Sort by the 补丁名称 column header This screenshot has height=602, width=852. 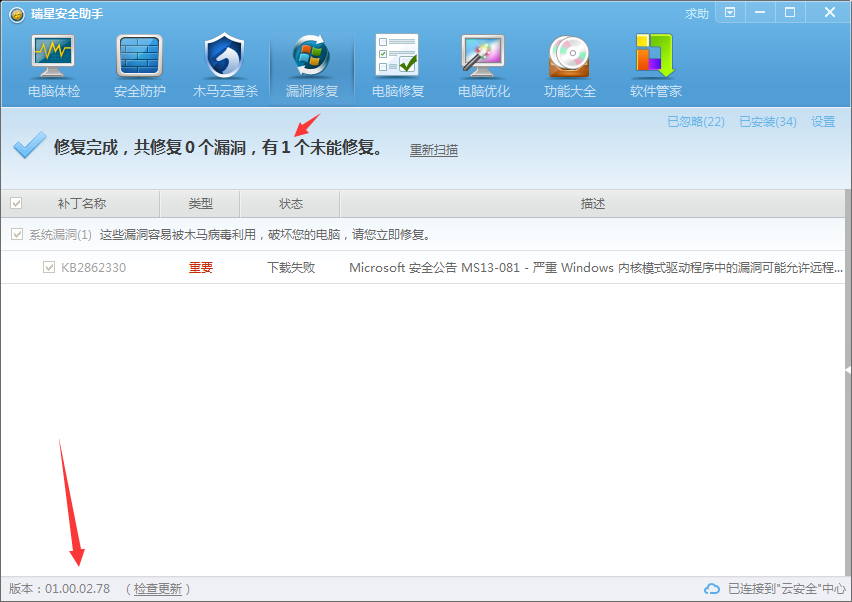(x=82, y=204)
